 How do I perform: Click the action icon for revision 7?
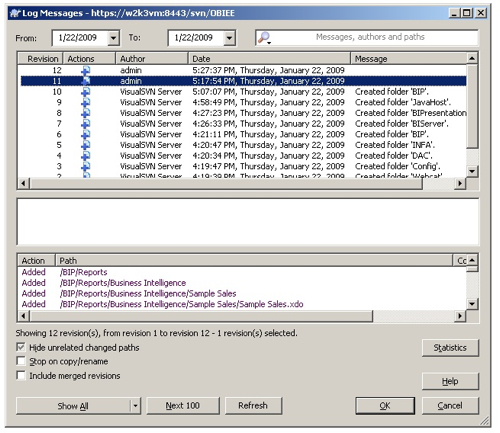point(86,124)
